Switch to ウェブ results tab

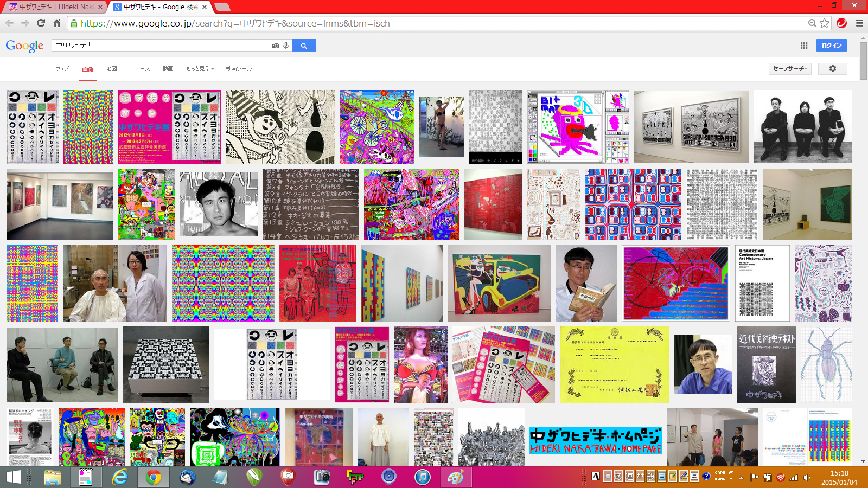[62, 69]
